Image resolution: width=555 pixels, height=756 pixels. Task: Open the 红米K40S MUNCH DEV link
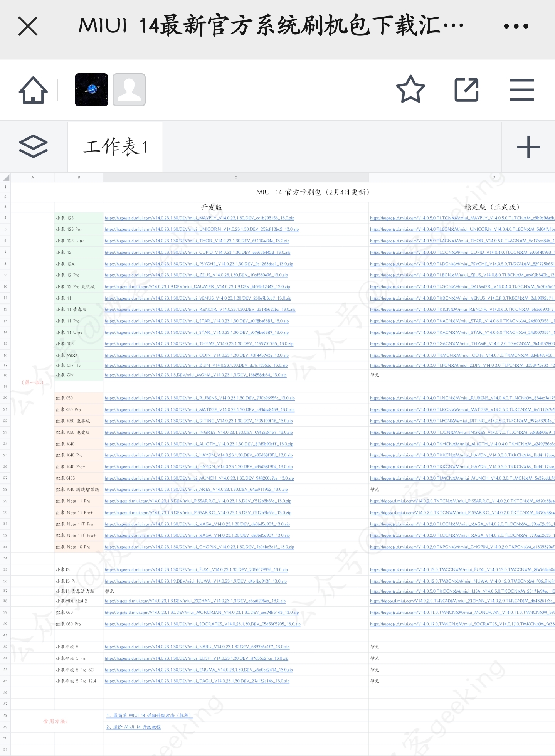199,478
